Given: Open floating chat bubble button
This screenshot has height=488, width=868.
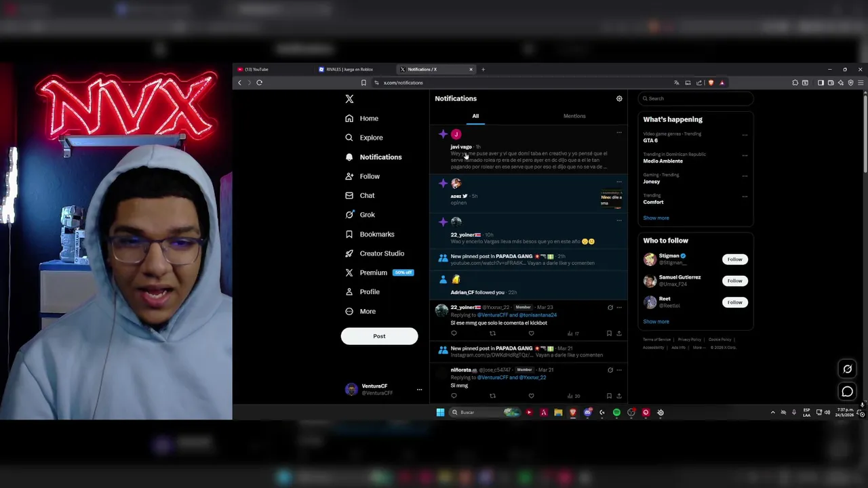Looking at the screenshot, I should tap(847, 392).
